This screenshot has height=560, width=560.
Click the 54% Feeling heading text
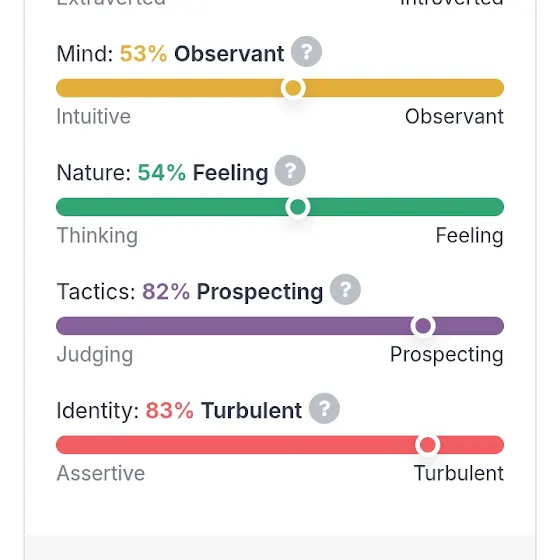(203, 173)
